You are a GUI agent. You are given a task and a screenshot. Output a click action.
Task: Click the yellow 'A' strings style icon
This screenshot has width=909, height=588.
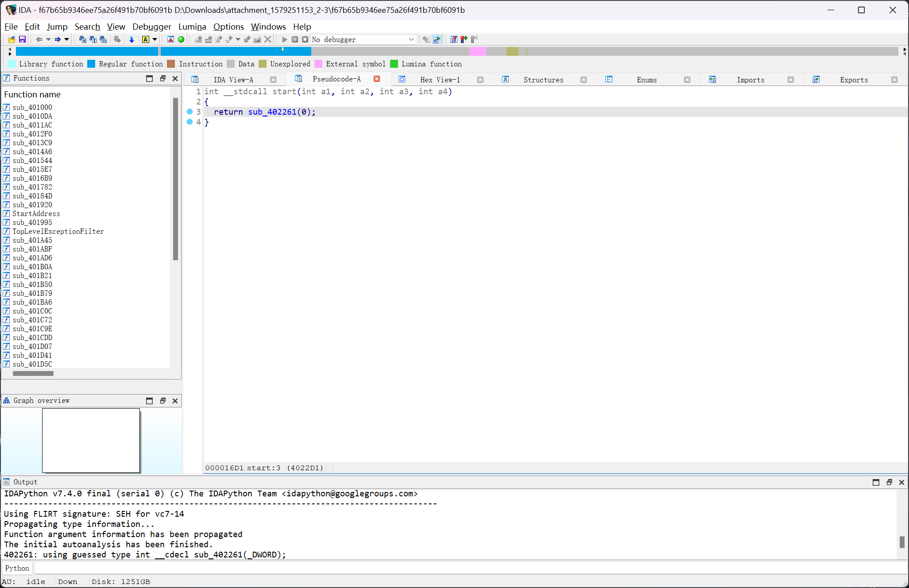(x=145, y=39)
